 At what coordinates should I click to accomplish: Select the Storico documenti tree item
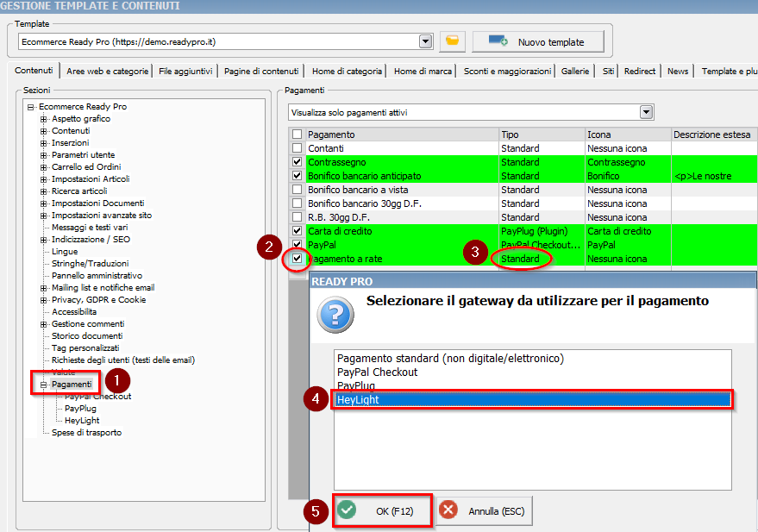pyautogui.click(x=87, y=335)
